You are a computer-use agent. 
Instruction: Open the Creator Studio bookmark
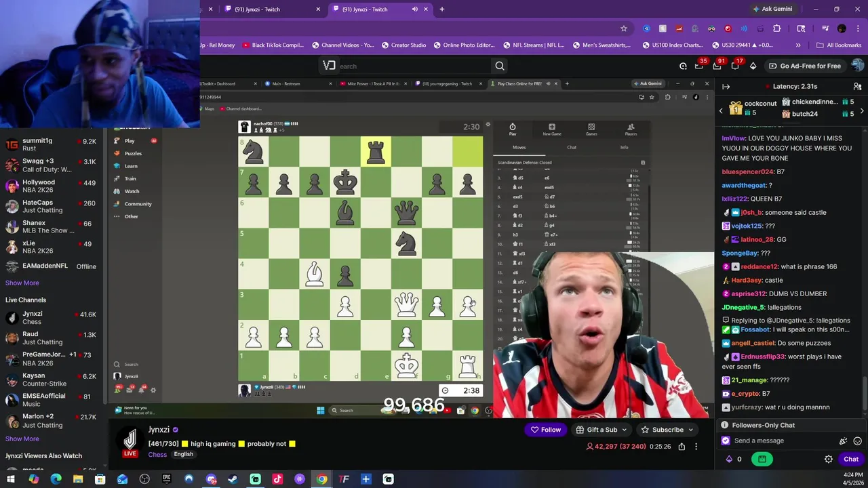coord(402,45)
